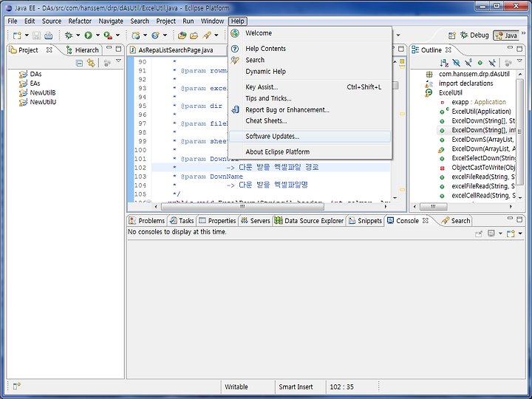Screen dimensions: 532x399
Task: Click the Outline Sort alphabetically icon
Action: coord(444,63)
